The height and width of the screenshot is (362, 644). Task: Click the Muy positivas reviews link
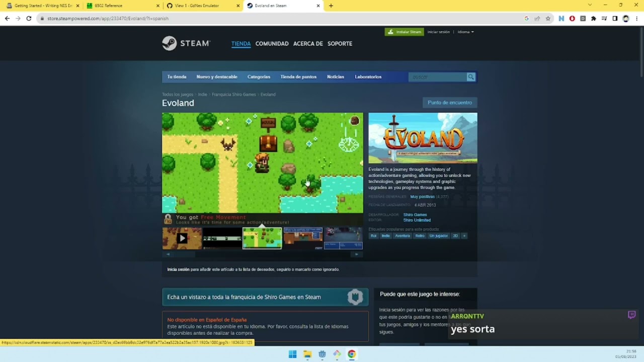(422, 197)
